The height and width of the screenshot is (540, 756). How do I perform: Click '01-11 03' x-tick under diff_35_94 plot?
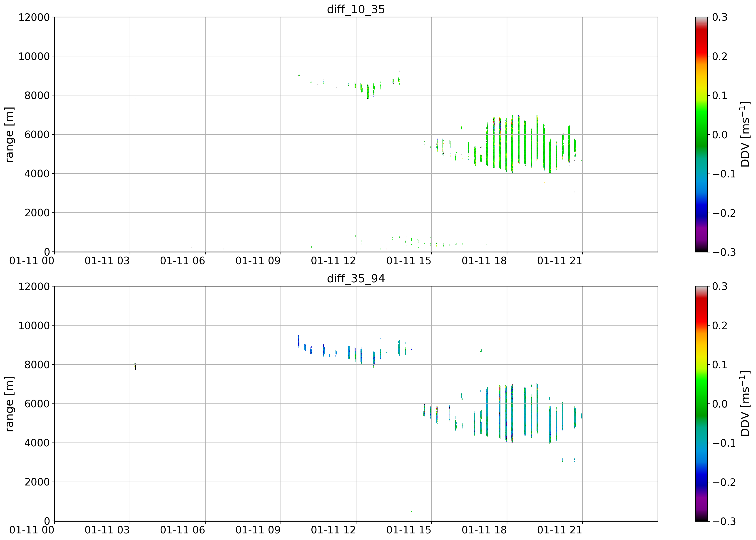click(x=107, y=530)
